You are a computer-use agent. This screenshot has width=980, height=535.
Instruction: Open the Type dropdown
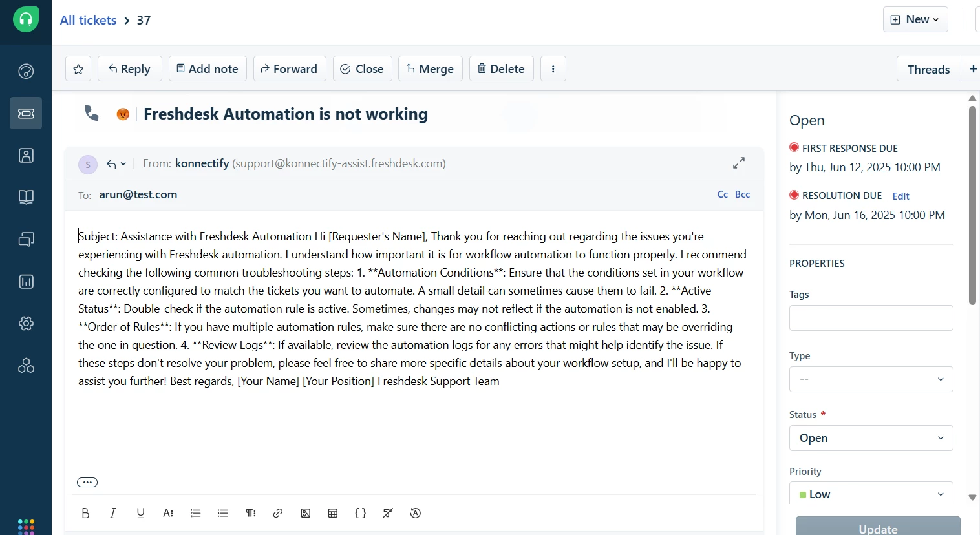coord(871,379)
